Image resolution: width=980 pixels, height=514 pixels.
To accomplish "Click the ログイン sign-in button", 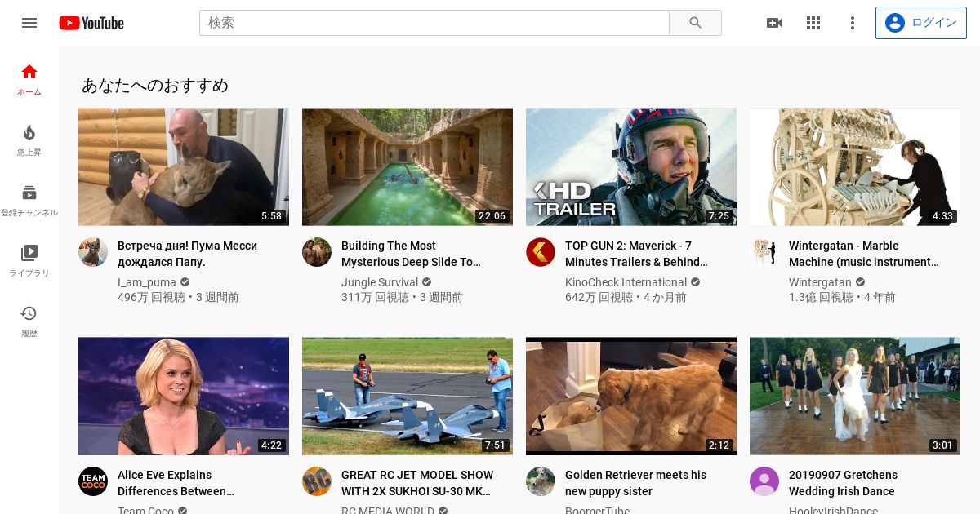I will [x=921, y=23].
